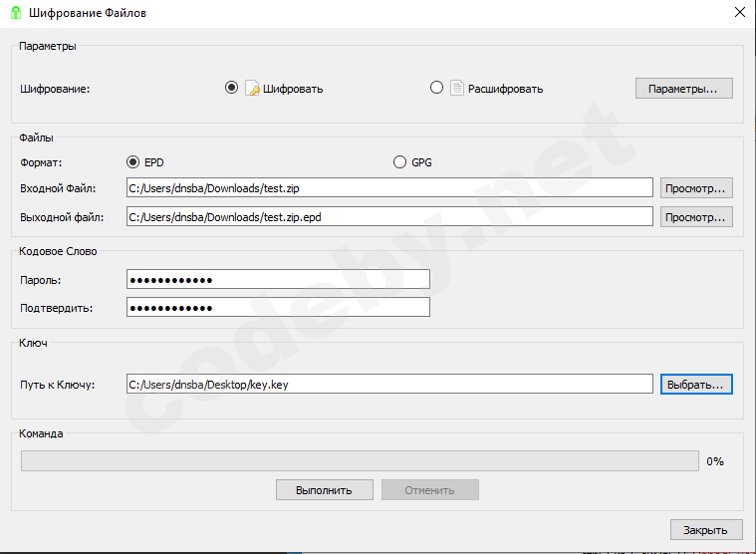Browse for output file with Просмотр button next to Выходной файл
The height and width of the screenshot is (554, 756).
tap(696, 217)
